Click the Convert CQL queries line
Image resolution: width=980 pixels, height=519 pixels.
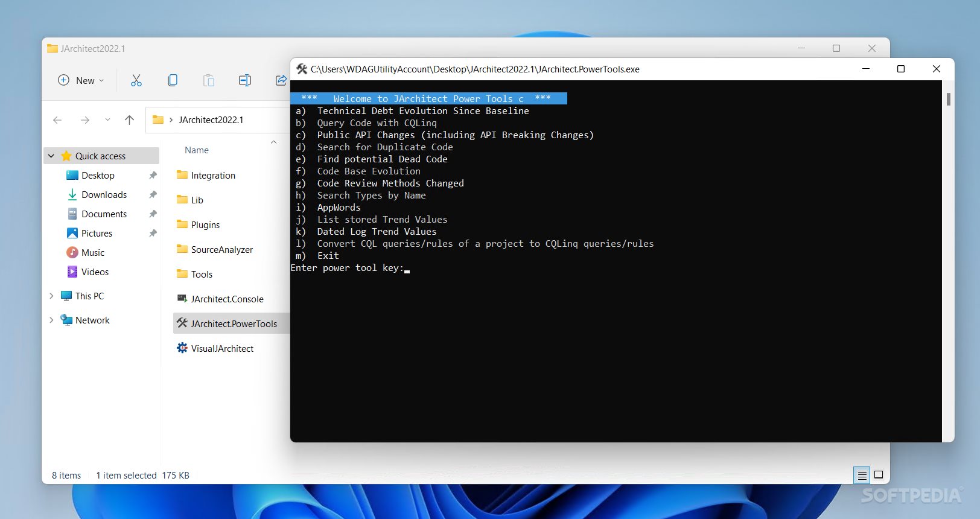tap(475, 244)
